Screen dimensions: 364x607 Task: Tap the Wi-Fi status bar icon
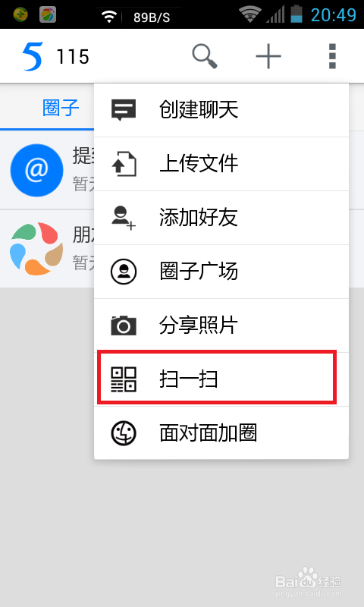tap(249, 14)
